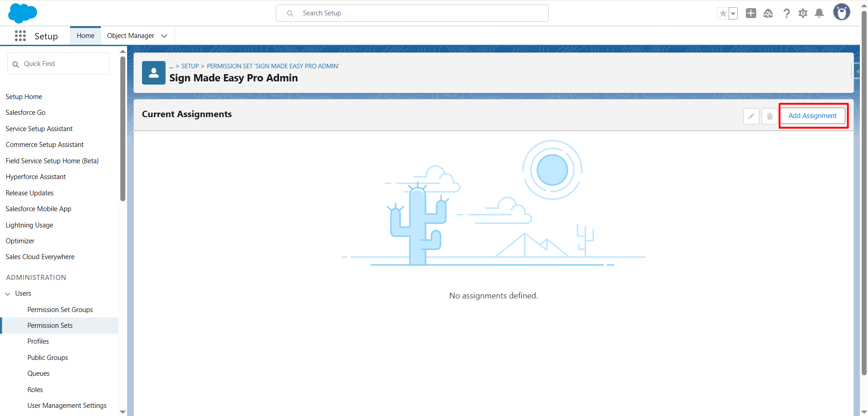Open Salesforce Mobile App
The height and width of the screenshot is (416, 868).
click(x=38, y=209)
